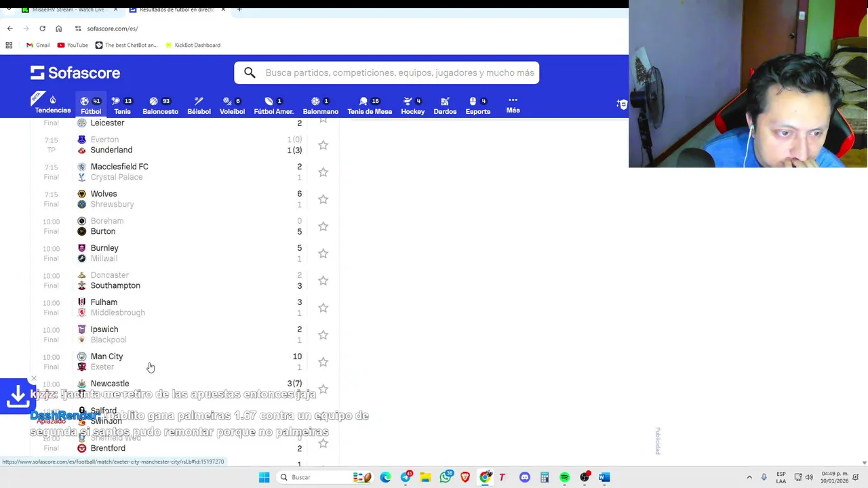Open Microsoft Edge from taskbar
The image size is (868, 488).
[x=385, y=477]
